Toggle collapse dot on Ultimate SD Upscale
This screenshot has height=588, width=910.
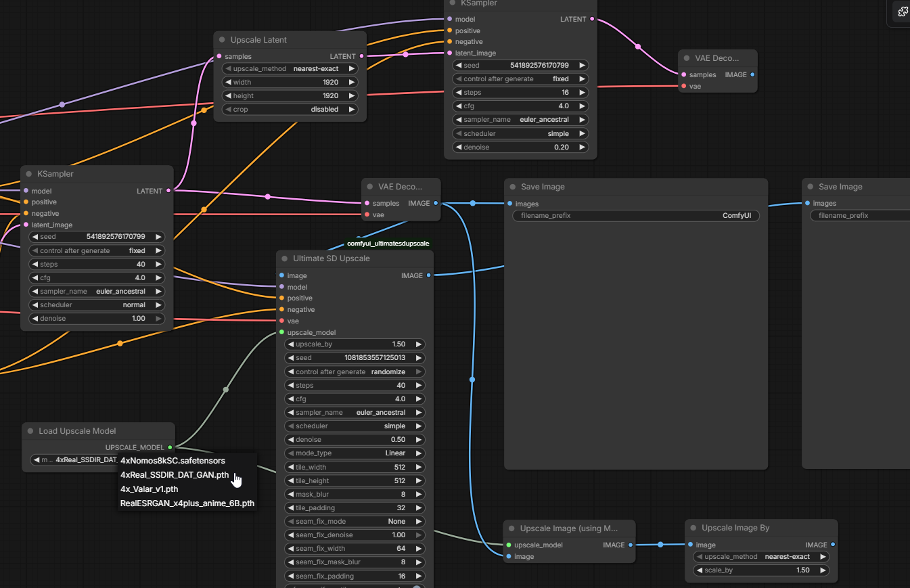[x=284, y=258]
